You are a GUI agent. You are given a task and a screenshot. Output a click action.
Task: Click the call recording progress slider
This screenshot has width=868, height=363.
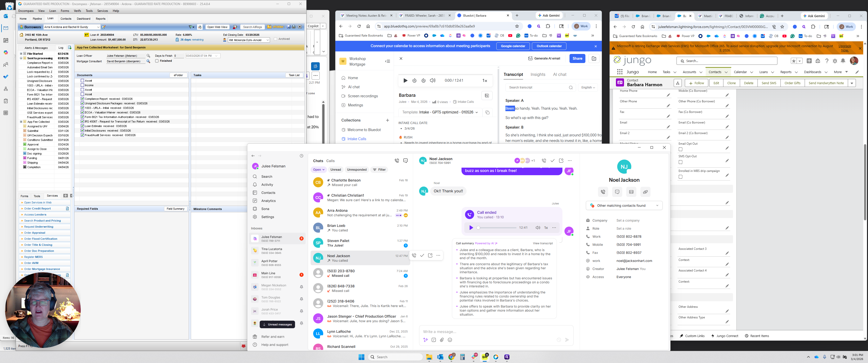[x=497, y=228]
